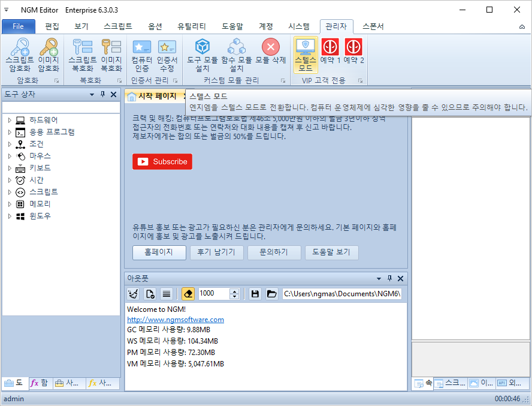Click the 스크립트 복호화 icon

click(x=83, y=47)
